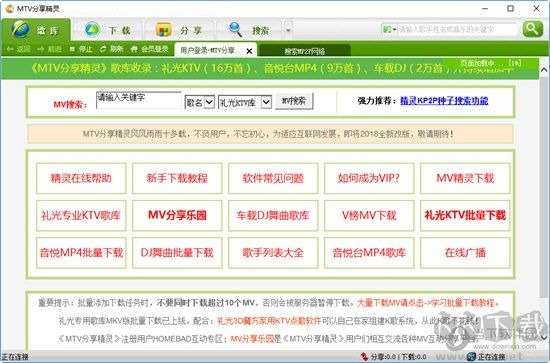Click the MV搜索 keyword input field
Screen dimensions: 550x363
pyautogui.click(x=139, y=100)
